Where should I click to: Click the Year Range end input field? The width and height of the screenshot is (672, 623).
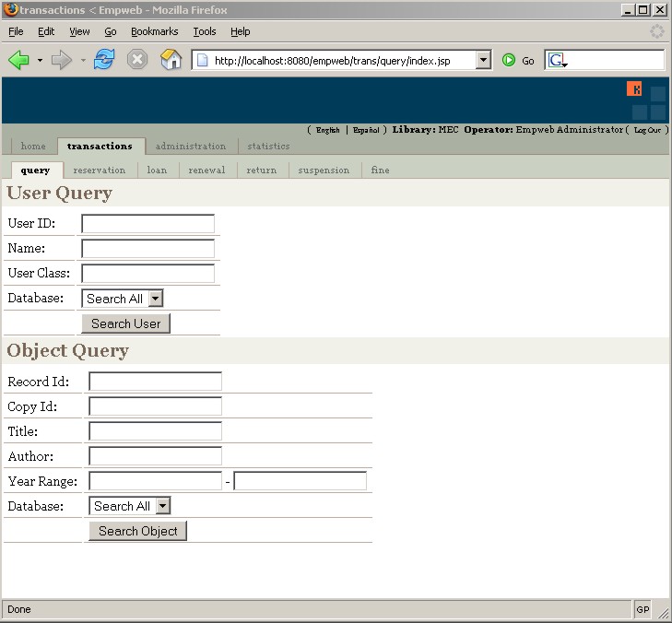300,481
